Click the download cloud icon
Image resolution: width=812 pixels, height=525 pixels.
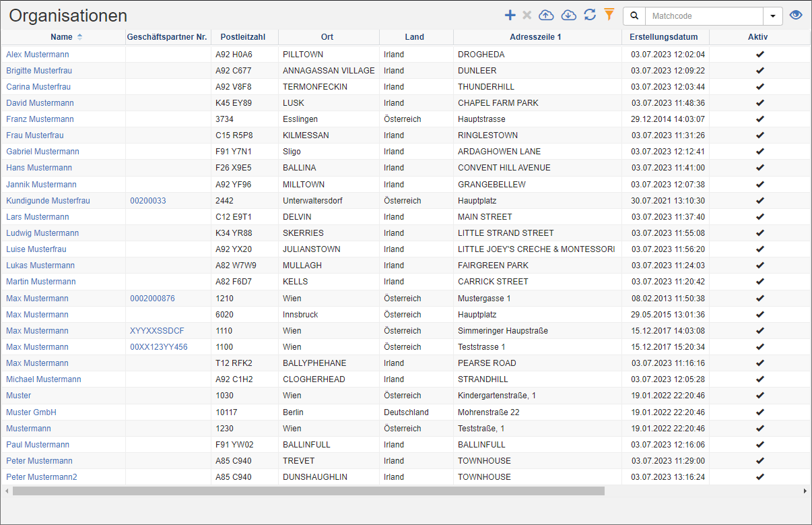click(568, 15)
